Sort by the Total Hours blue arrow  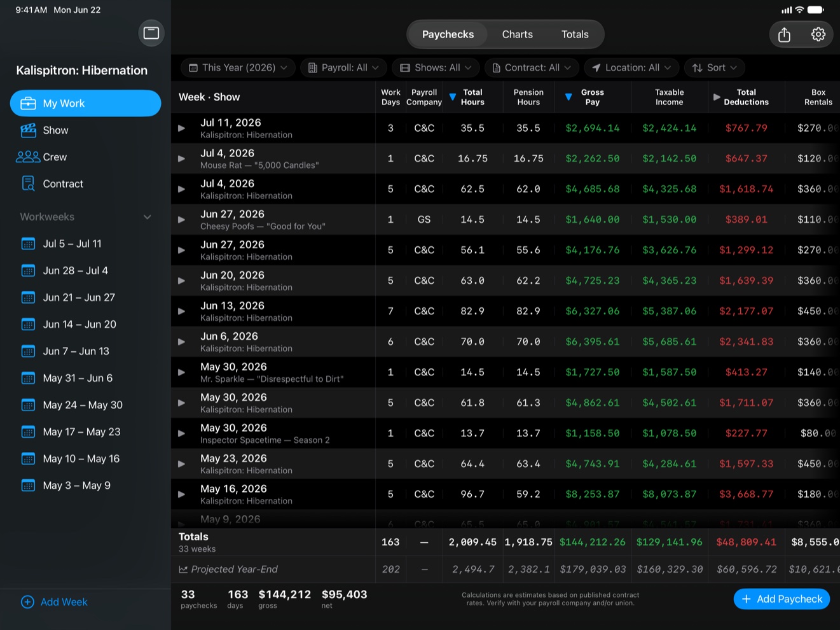(453, 97)
